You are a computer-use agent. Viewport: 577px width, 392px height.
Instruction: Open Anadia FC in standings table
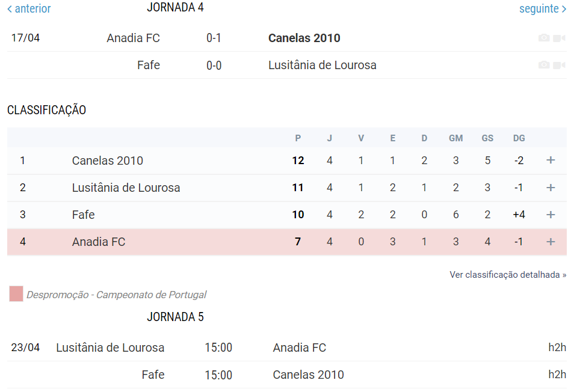[99, 242]
